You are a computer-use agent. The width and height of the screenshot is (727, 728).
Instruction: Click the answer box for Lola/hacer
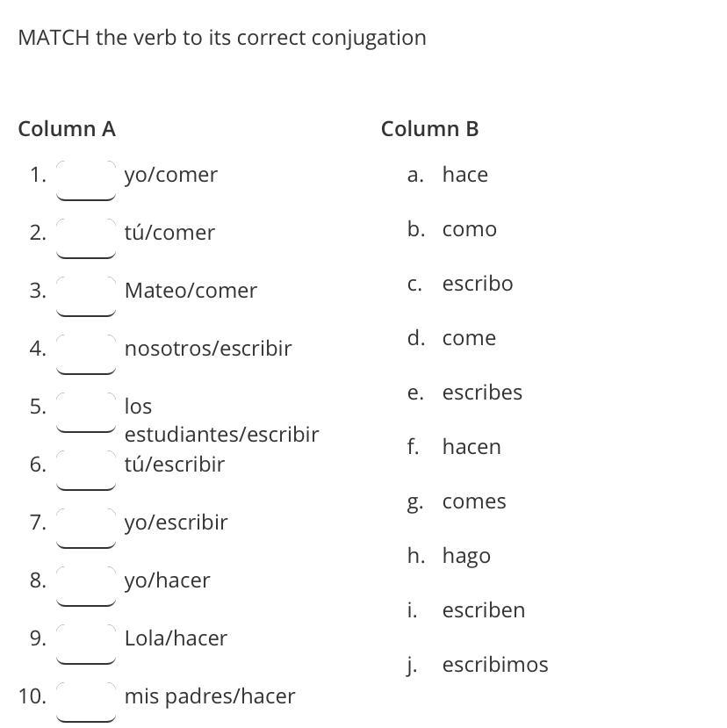pos(86,644)
